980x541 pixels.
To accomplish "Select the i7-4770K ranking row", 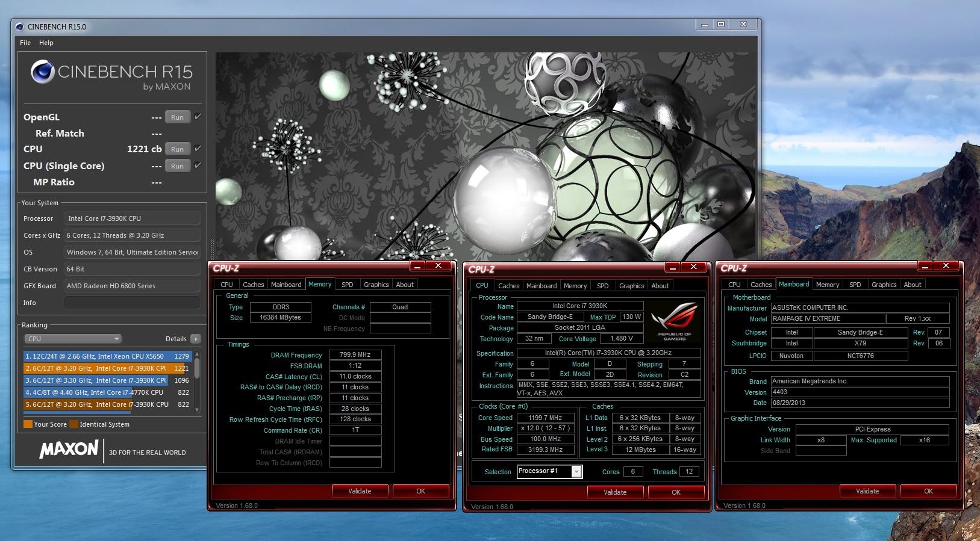I will pos(107,392).
